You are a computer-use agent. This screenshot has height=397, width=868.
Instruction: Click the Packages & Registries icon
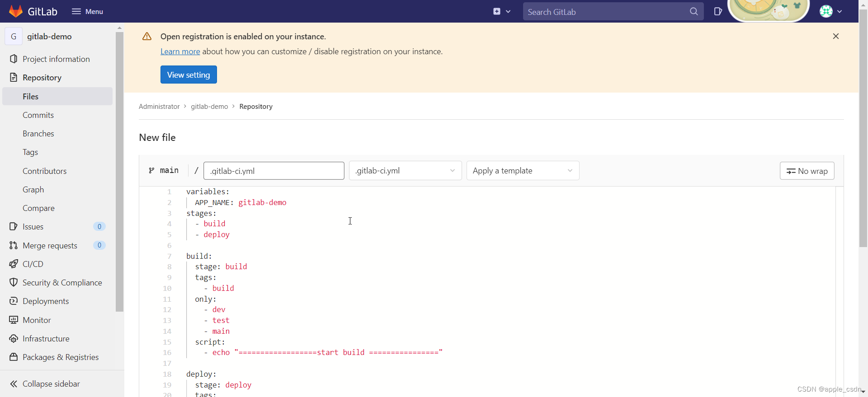coord(14,357)
